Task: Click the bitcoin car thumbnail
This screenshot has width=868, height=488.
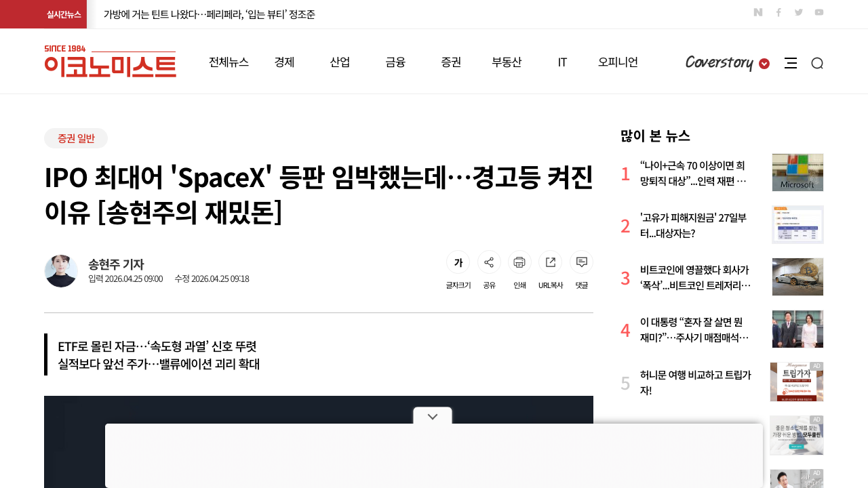Action: tap(797, 277)
